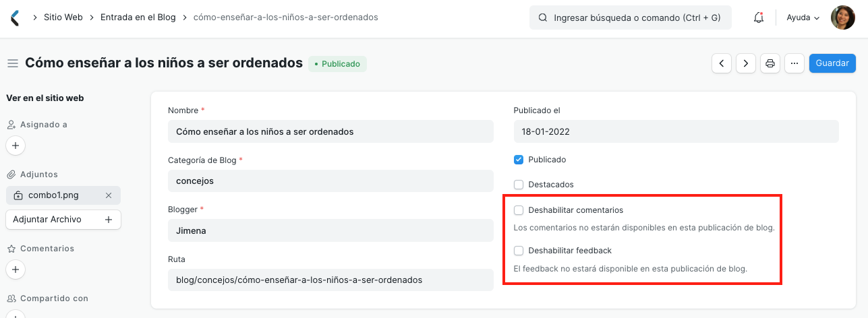
Task: Navigate to Sitio Web breadcrumb
Action: point(63,18)
